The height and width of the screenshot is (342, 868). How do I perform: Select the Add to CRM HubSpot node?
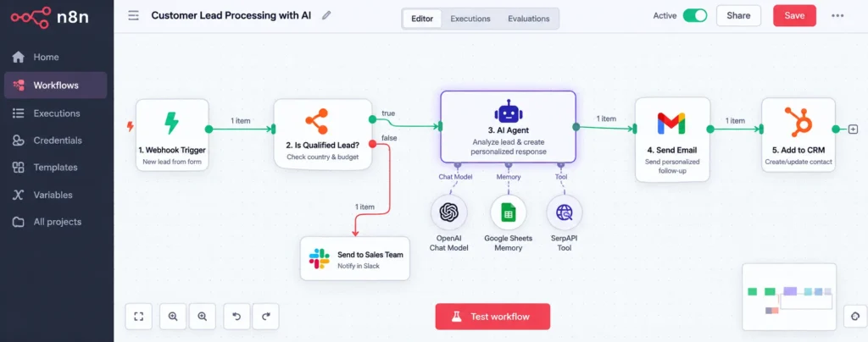798,135
